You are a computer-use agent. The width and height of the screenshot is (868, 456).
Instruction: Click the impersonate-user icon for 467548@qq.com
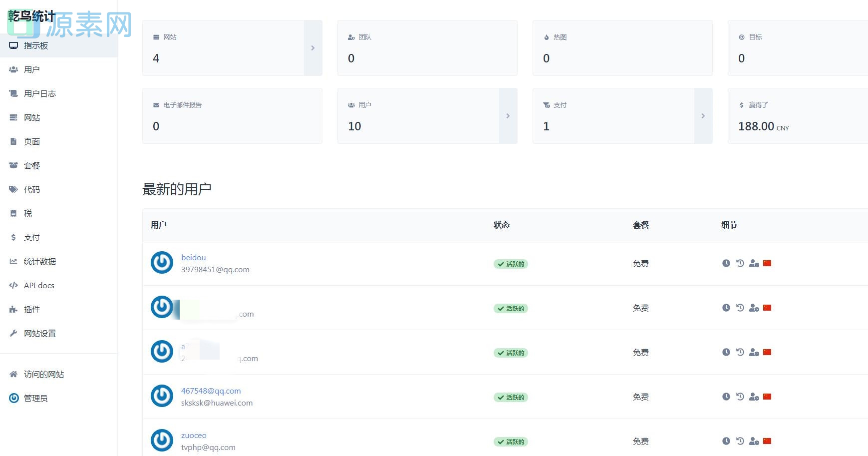tap(754, 397)
